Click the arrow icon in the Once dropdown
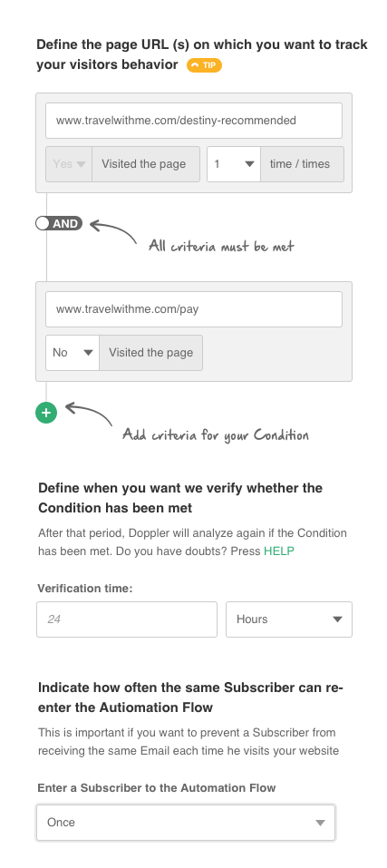The height and width of the screenshot is (868, 387). tap(320, 823)
